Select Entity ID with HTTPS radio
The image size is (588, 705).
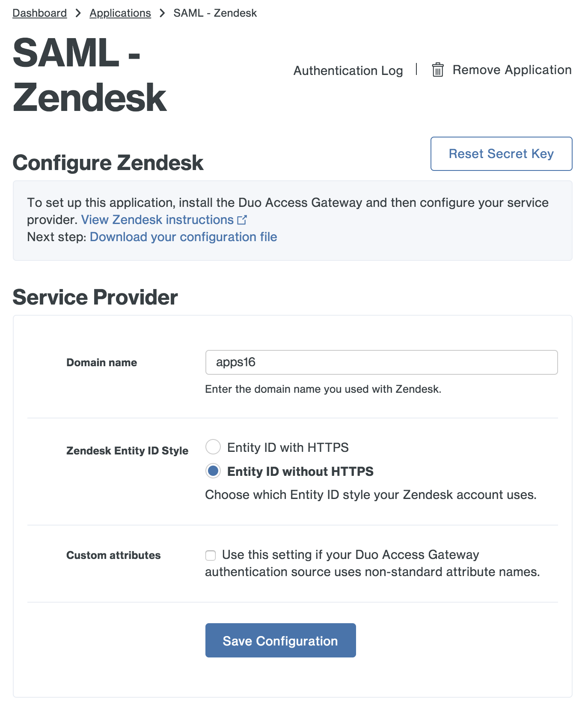[213, 447]
